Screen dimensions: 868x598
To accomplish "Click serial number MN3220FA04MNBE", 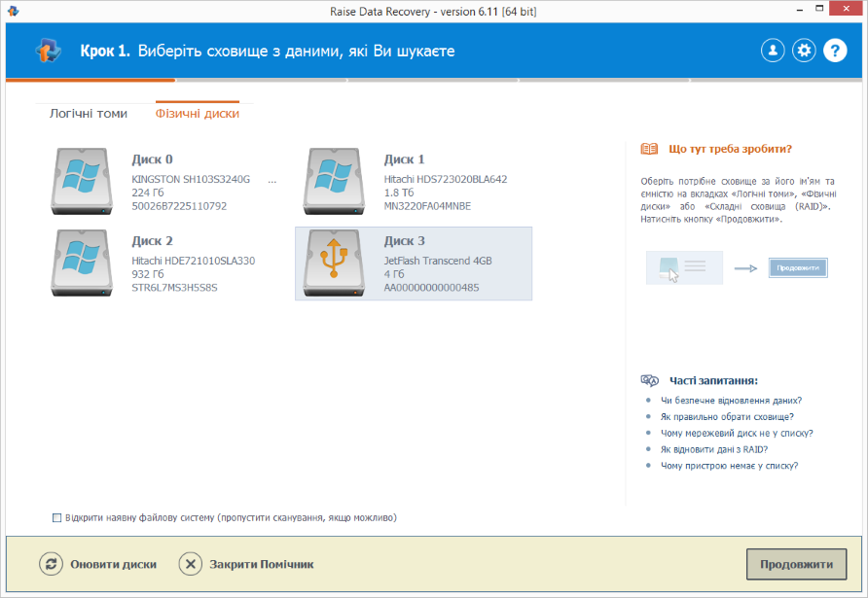I will pyautogui.click(x=427, y=206).
